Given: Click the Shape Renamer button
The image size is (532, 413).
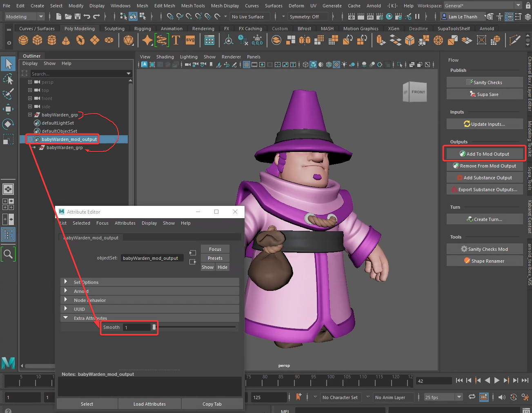Looking at the screenshot, I should coord(485,261).
